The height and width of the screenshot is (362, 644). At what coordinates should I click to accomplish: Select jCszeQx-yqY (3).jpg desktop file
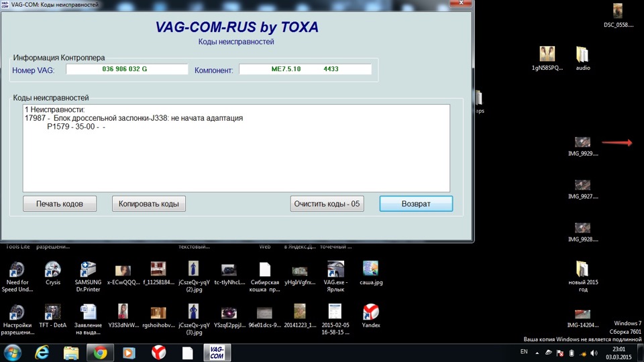194,320
